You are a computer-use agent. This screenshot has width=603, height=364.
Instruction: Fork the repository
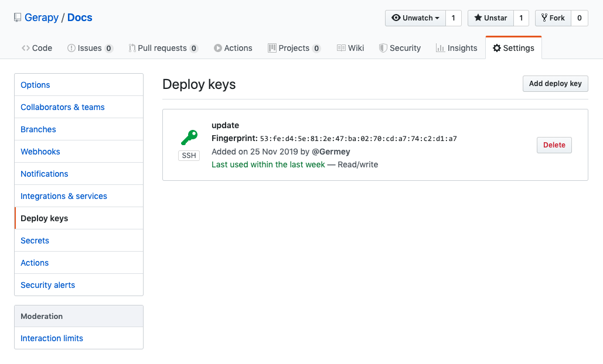coord(553,18)
